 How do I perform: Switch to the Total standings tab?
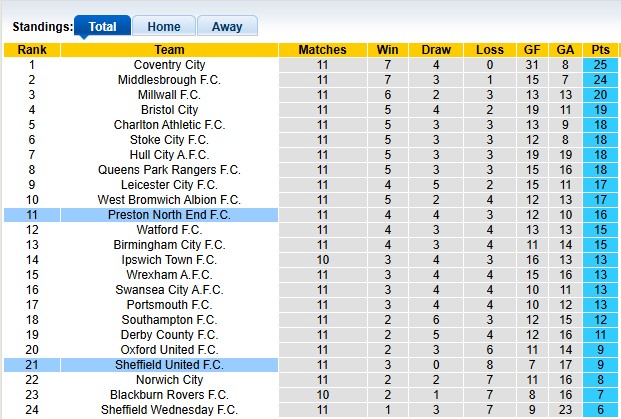pyautogui.click(x=102, y=27)
